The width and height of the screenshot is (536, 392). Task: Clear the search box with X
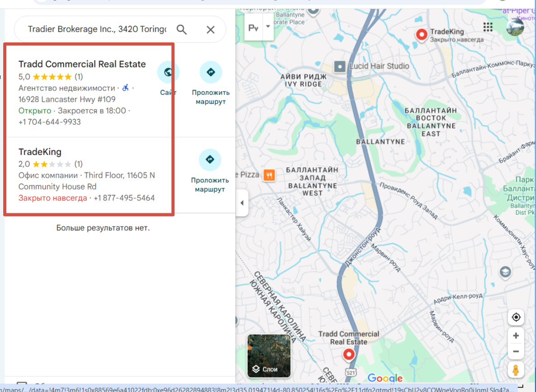(x=210, y=30)
